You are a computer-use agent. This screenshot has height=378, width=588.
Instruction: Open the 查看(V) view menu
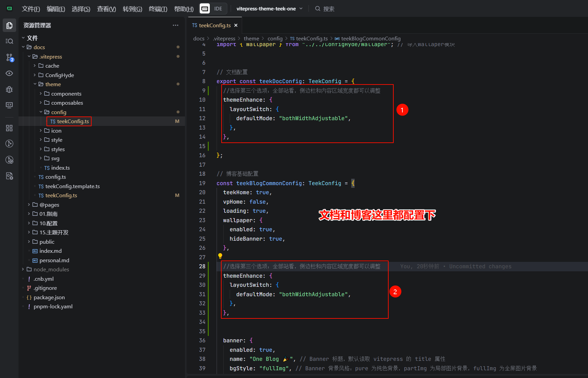click(x=106, y=9)
